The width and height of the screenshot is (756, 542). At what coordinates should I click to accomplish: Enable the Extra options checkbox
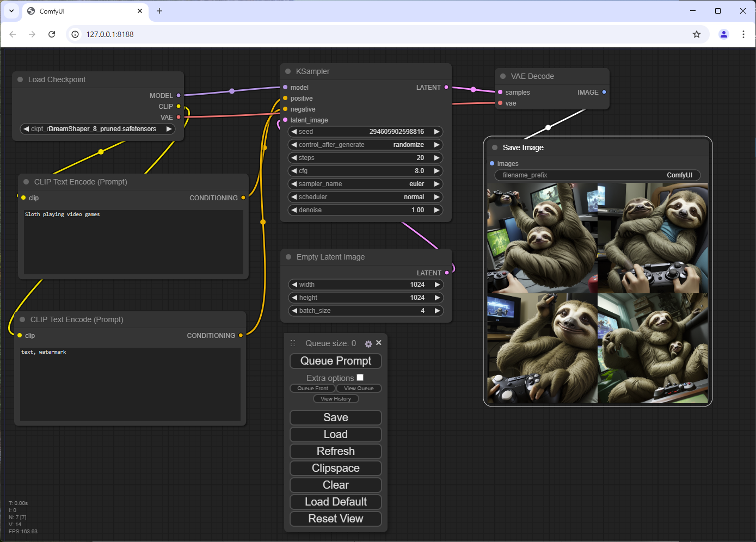(x=360, y=377)
